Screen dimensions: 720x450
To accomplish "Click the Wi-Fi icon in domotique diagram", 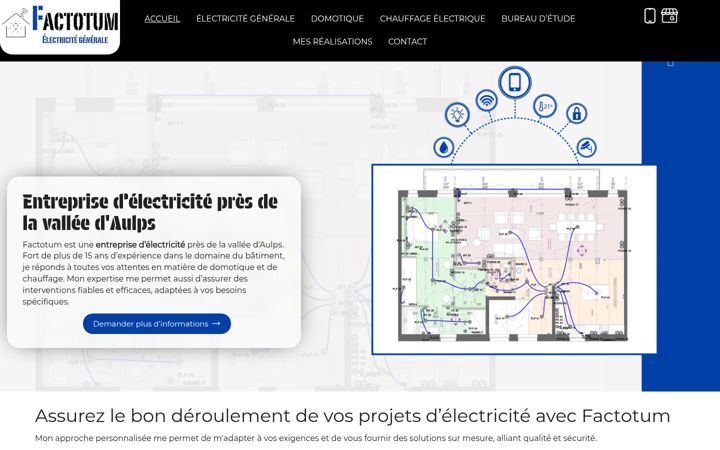I will tap(486, 101).
